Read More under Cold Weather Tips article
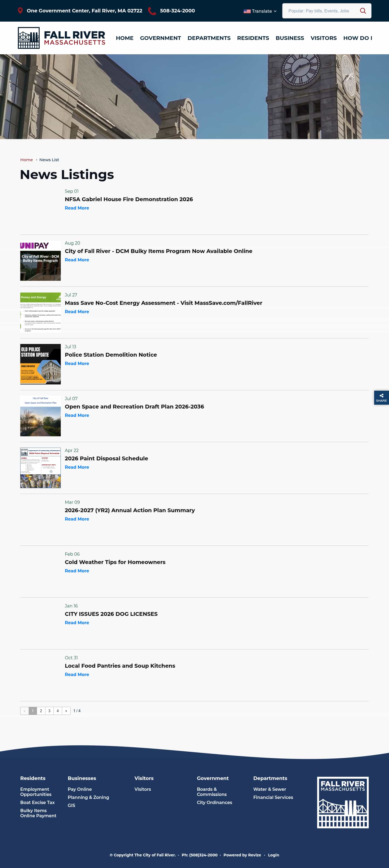The width and height of the screenshot is (389, 868). 77,571
